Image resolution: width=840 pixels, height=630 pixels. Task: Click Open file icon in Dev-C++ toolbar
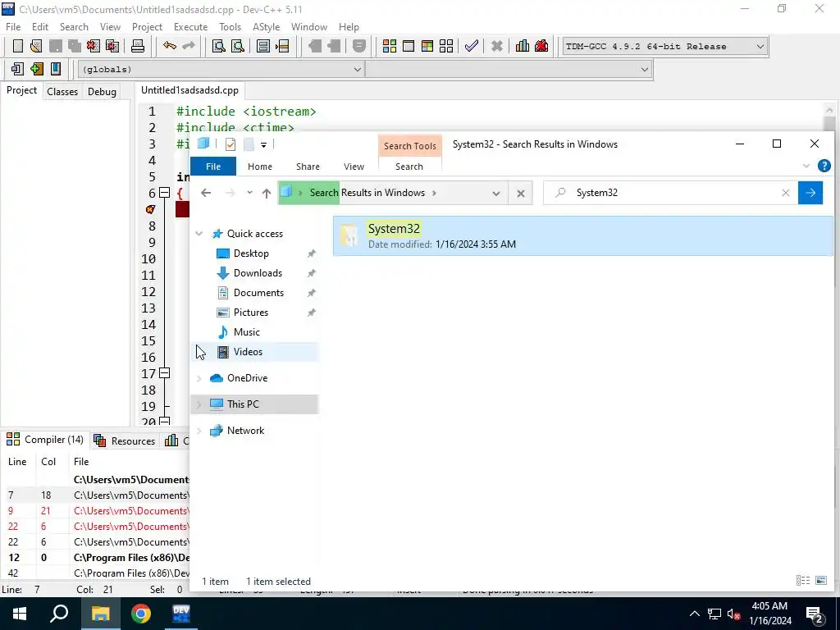[36, 46]
